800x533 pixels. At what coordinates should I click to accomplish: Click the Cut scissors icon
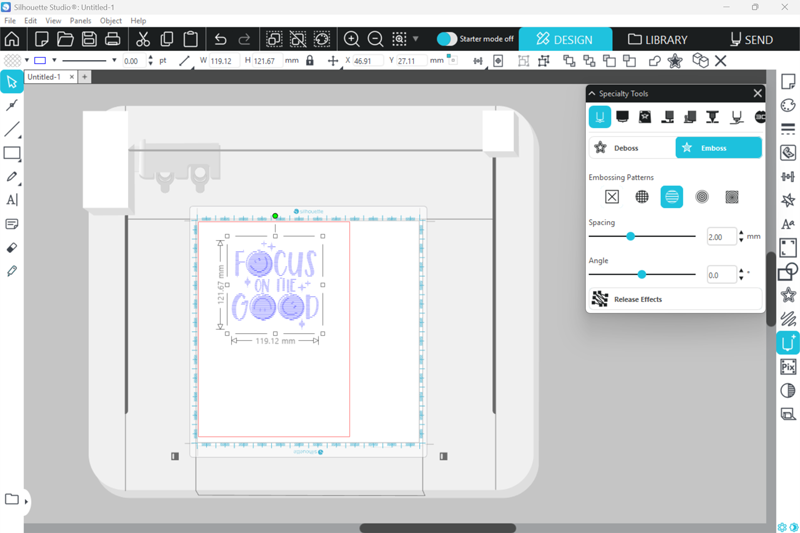(x=143, y=40)
